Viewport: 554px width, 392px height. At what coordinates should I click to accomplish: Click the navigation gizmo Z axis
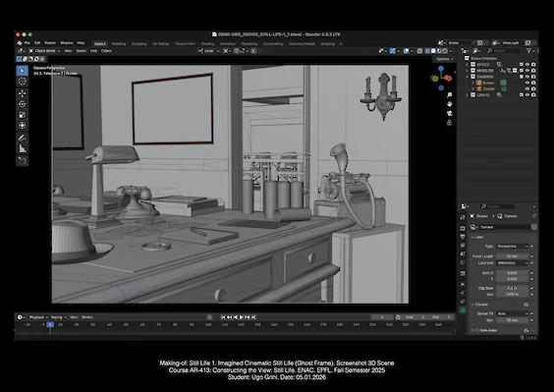point(441,68)
